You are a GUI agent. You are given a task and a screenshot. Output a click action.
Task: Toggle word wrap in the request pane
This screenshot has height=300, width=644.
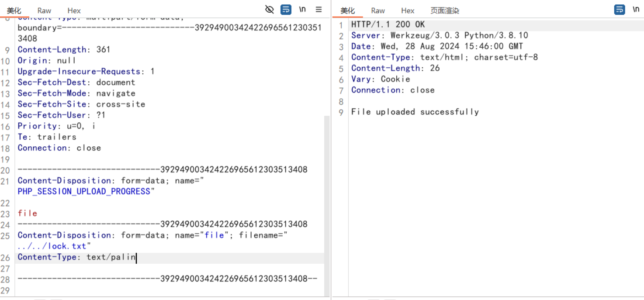coord(286,10)
